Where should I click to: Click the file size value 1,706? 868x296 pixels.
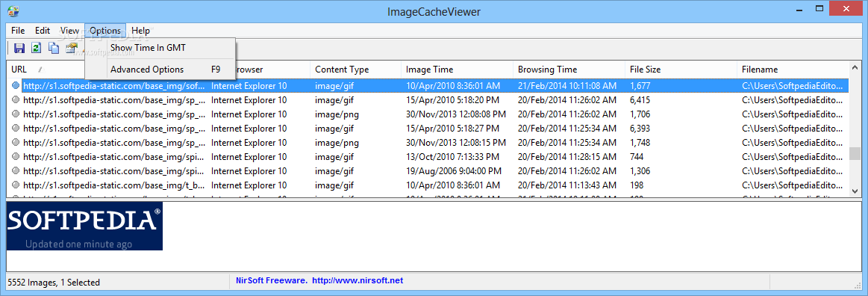click(x=640, y=114)
